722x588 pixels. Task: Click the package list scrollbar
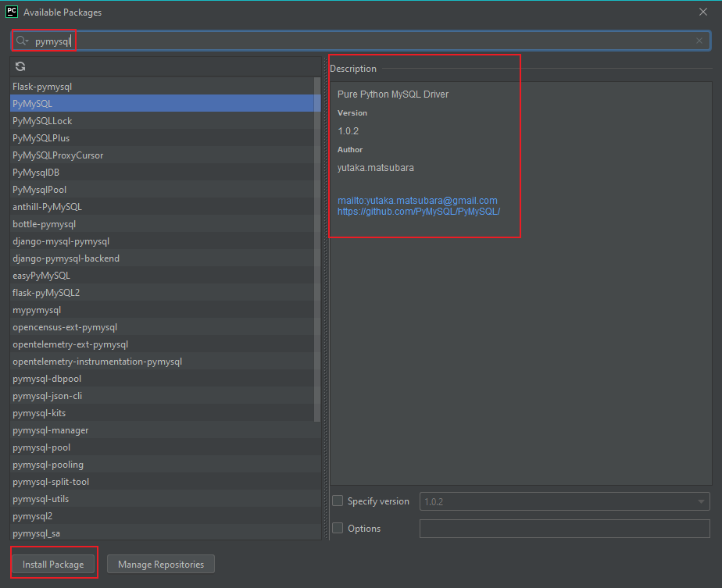316,234
